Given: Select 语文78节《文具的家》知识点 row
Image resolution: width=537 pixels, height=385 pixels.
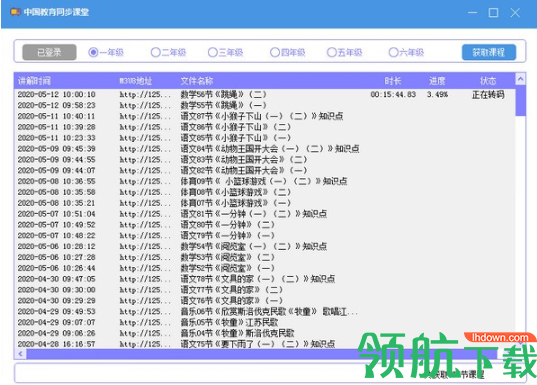Looking at the screenshot, I should tap(265, 279).
